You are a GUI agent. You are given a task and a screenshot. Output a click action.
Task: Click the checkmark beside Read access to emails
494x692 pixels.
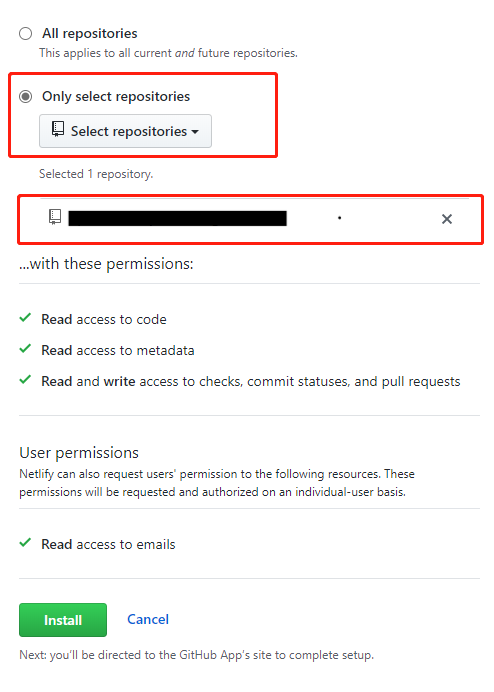coord(25,542)
